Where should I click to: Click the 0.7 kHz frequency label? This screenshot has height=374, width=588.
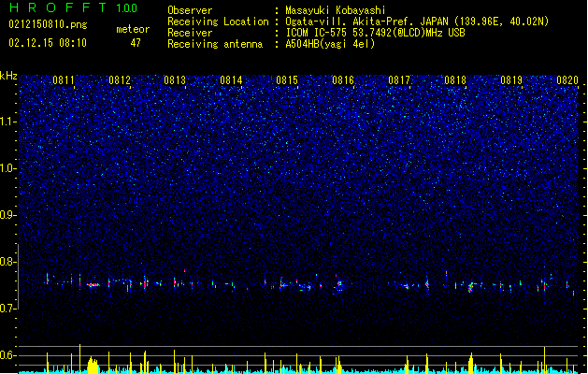[7, 309]
